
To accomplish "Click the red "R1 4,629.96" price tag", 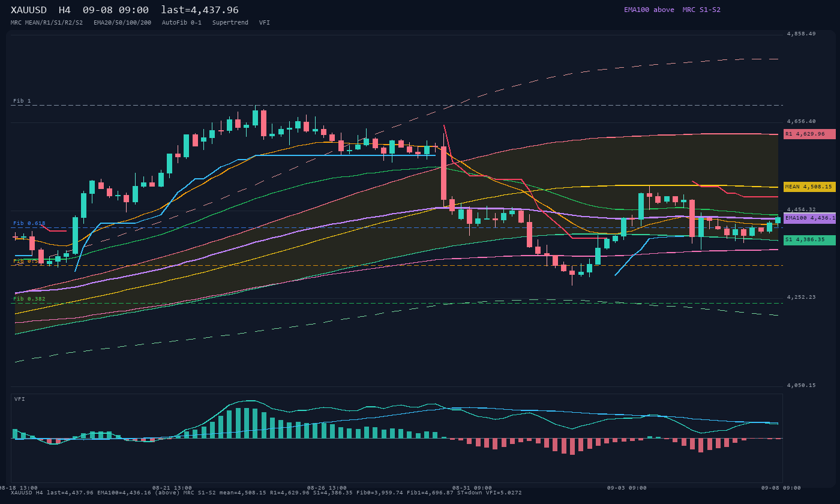I will (809, 134).
